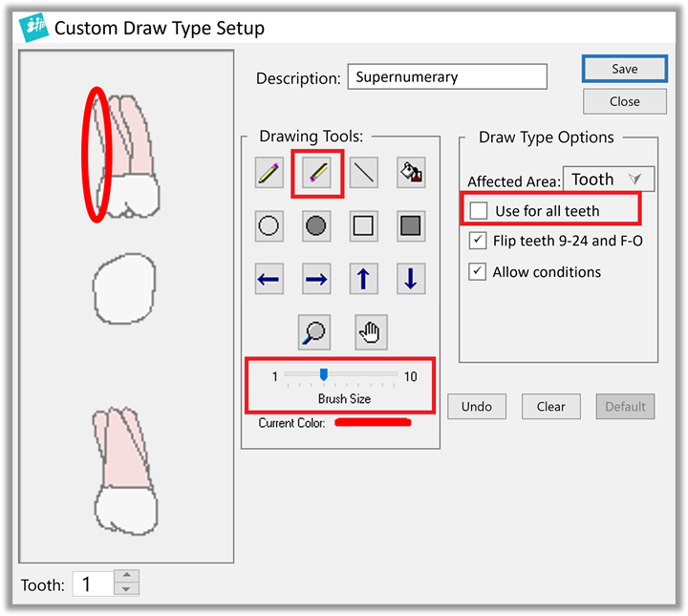Viewport: 688px width, 616px height.
Task: Shift drawing up with up arrow
Action: click(x=364, y=279)
